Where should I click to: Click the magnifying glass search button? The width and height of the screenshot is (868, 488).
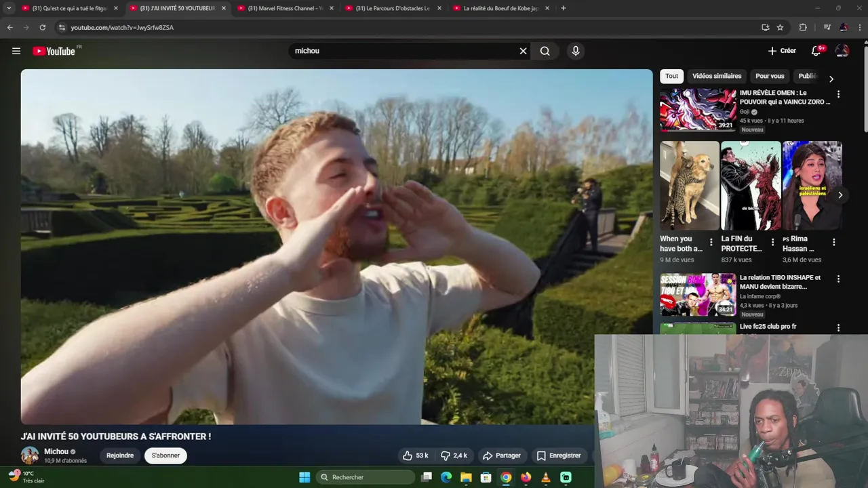[545, 51]
